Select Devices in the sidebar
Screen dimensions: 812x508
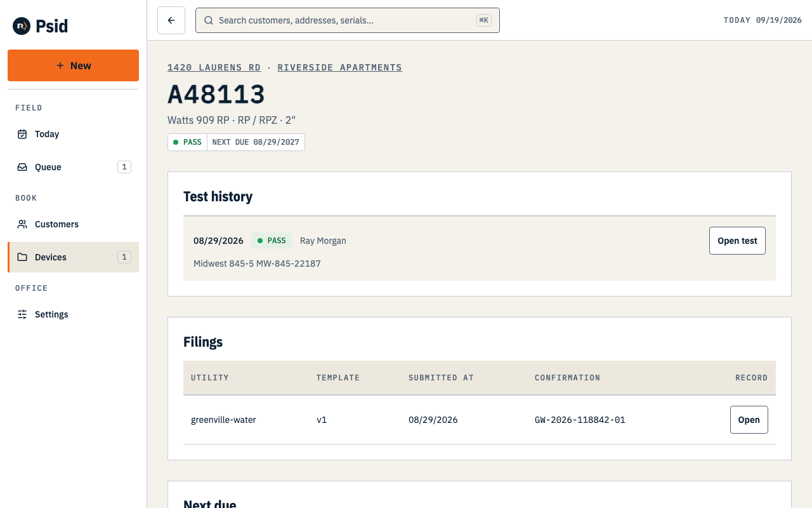click(x=73, y=257)
